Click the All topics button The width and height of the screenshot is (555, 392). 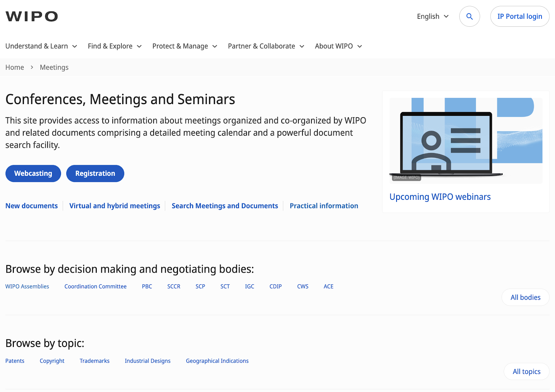527,372
